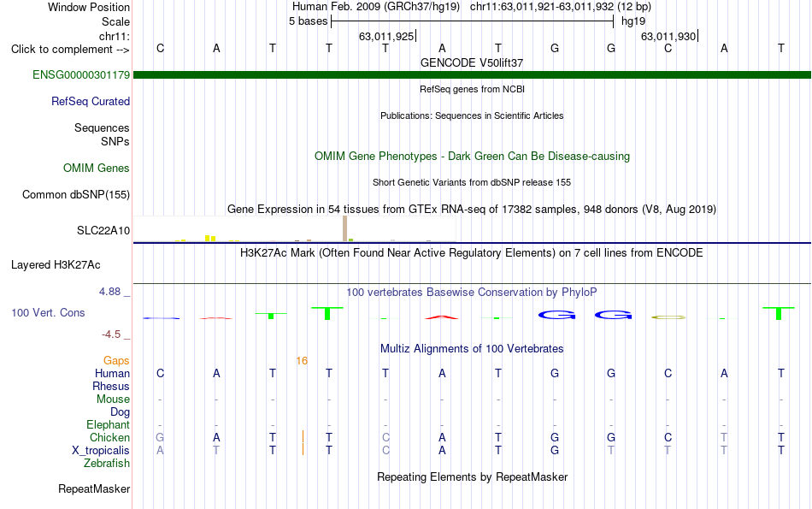Click the Gaps row label

click(116, 361)
